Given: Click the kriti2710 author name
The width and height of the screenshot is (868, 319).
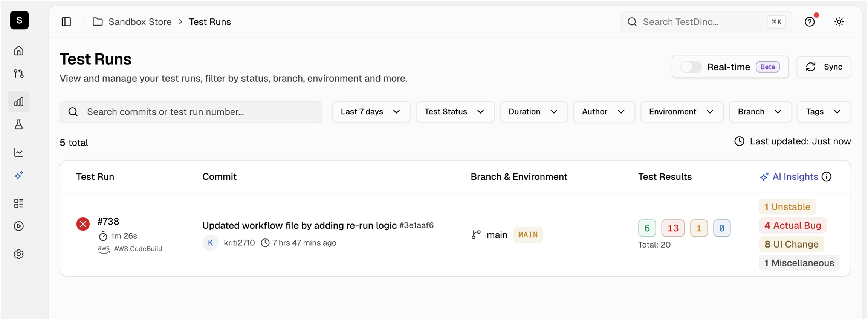Looking at the screenshot, I should click(239, 243).
